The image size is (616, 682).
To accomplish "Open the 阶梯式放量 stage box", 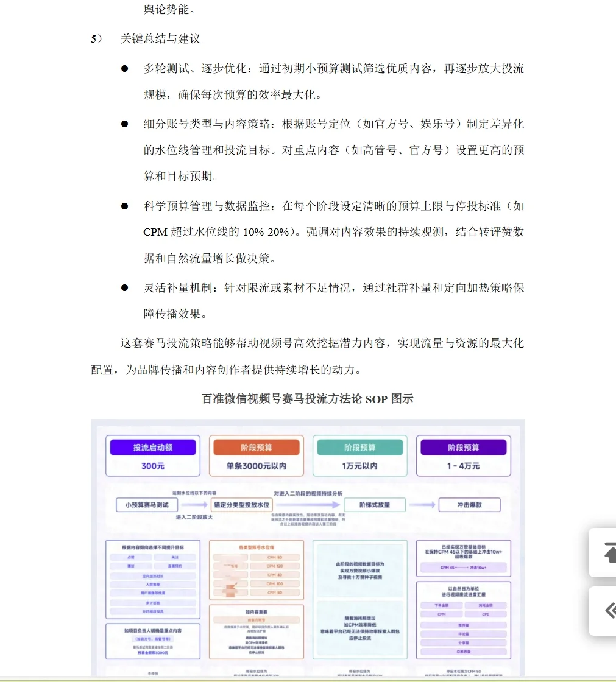I will pyautogui.click(x=377, y=504).
